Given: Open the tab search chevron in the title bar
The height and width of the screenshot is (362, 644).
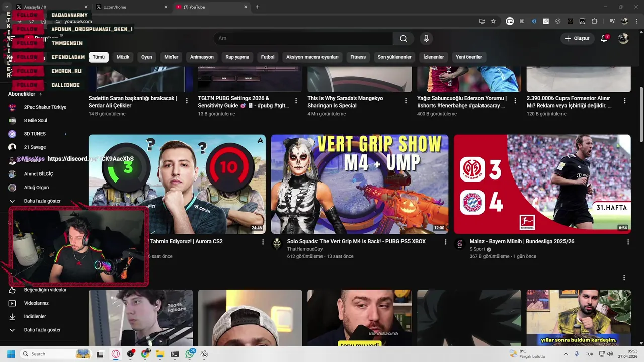Looking at the screenshot, I should (x=7, y=7).
